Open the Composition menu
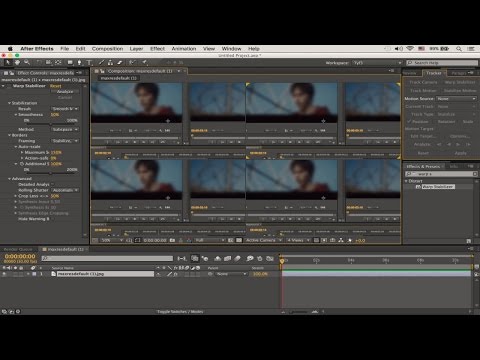 pos(107,49)
